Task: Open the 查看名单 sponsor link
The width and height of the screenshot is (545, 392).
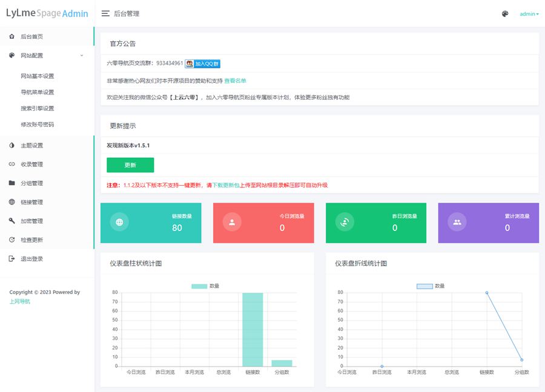Action: pyautogui.click(x=235, y=80)
